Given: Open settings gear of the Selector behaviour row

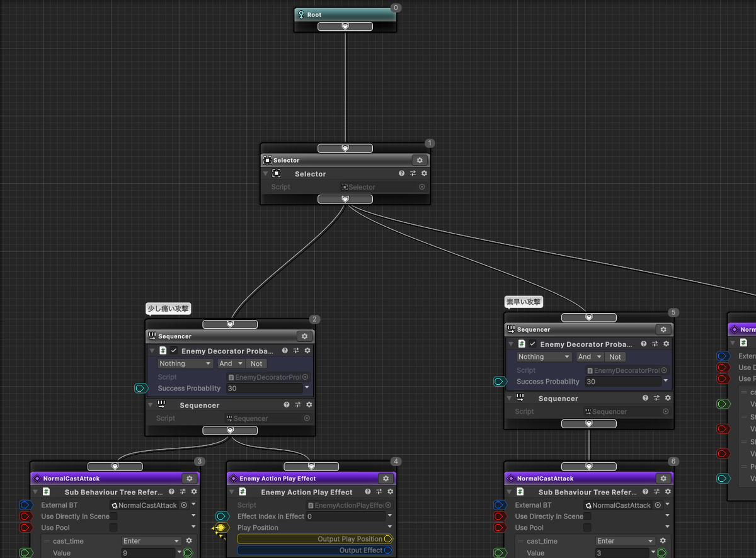Looking at the screenshot, I should click(x=424, y=174).
